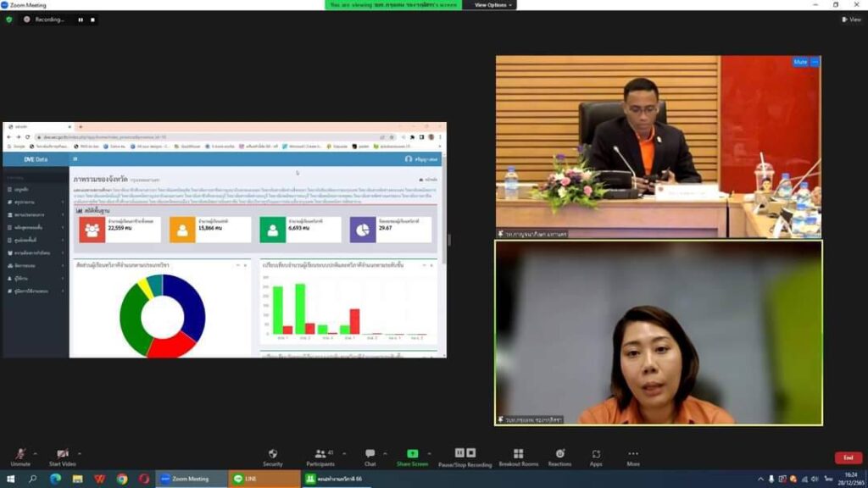The height and width of the screenshot is (488, 868).
Task: Click the blue Mute button on top video
Action: pyautogui.click(x=800, y=62)
